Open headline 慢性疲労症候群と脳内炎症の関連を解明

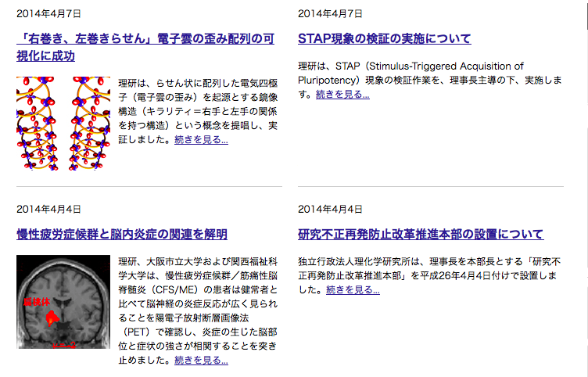[x=122, y=235]
